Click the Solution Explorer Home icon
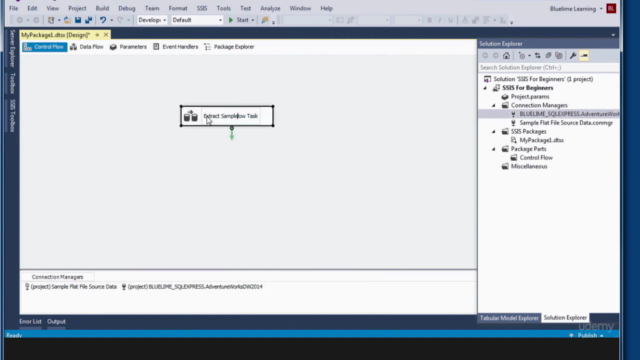This screenshot has width=640, height=360. click(x=506, y=56)
